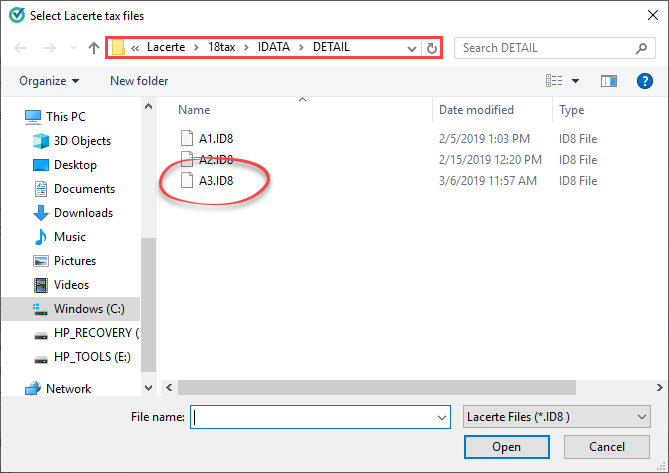
Task: Click horizontal scrollbar right arrow
Action: [659, 388]
